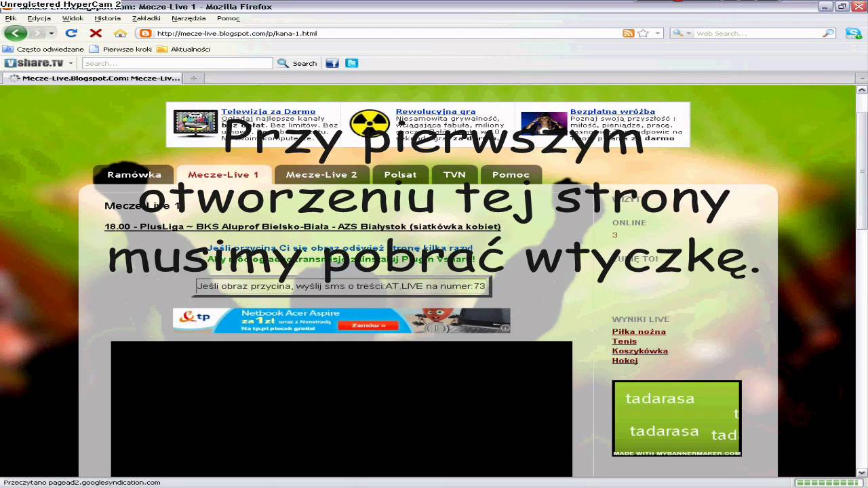The width and height of the screenshot is (868, 488).
Task: Open the Historia menu
Action: click(x=108, y=18)
